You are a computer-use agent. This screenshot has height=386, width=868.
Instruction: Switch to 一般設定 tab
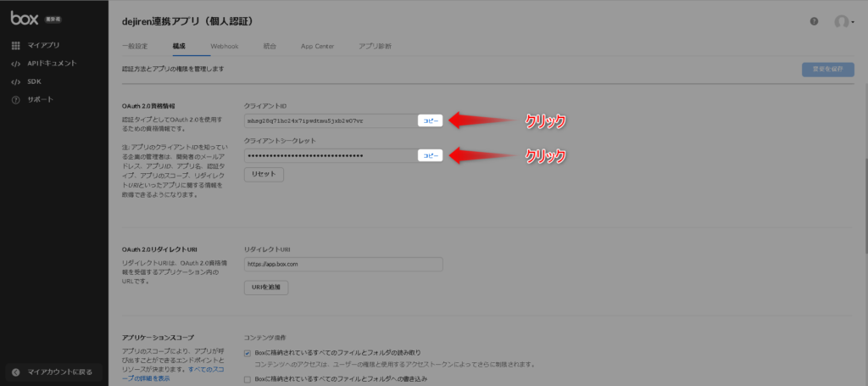coord(135,47)
